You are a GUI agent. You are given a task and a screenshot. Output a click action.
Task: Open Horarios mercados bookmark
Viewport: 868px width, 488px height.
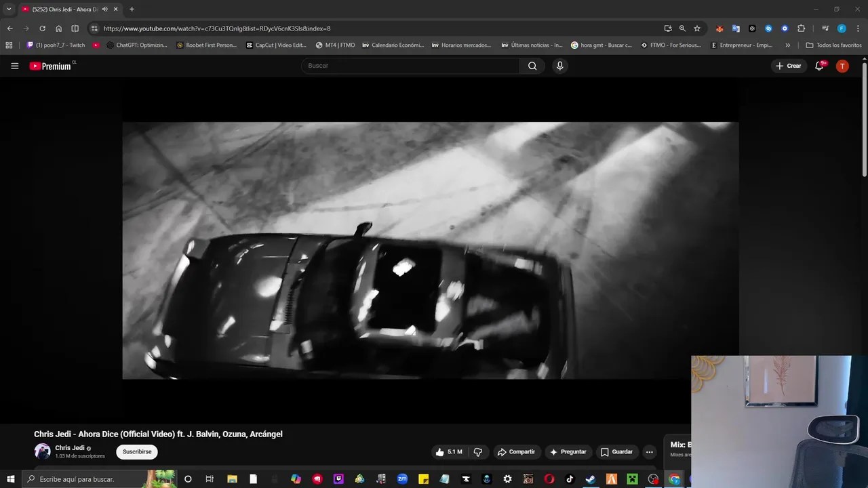point(461,45)
